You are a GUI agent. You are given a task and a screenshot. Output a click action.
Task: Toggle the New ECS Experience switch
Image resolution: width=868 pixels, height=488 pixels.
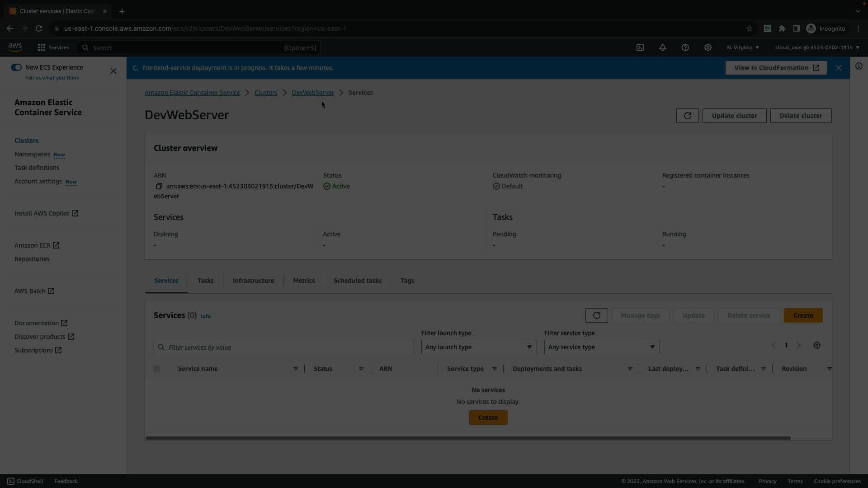(16, 67)
